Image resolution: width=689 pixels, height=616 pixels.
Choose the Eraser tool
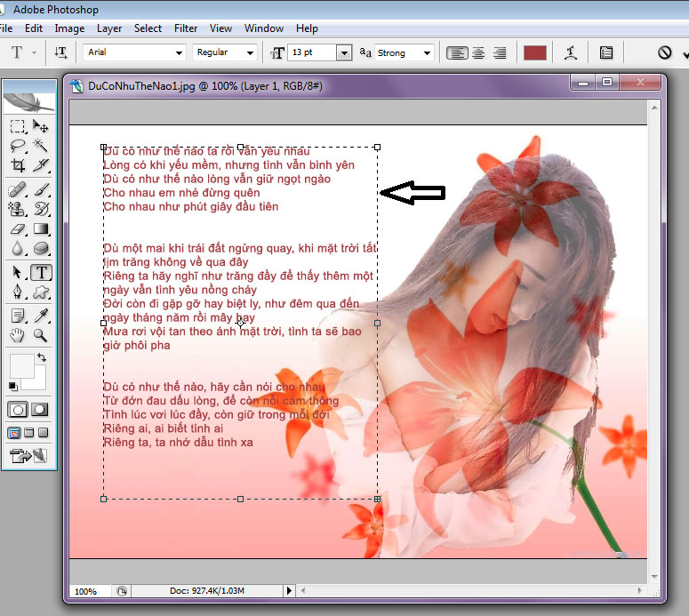click(17, 229)
